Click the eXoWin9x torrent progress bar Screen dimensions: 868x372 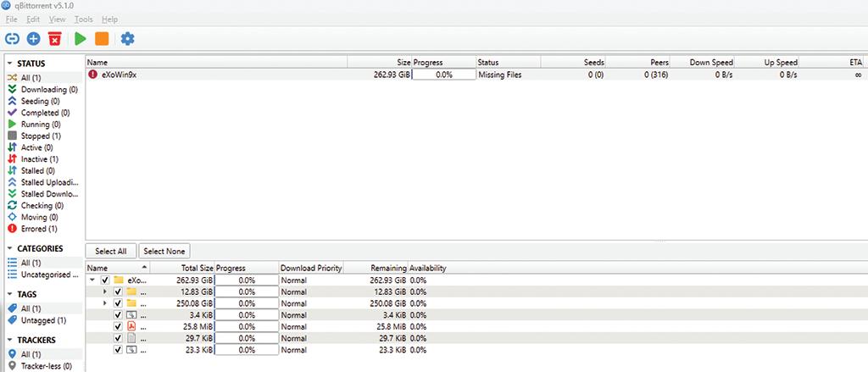[x=444, y=75]
